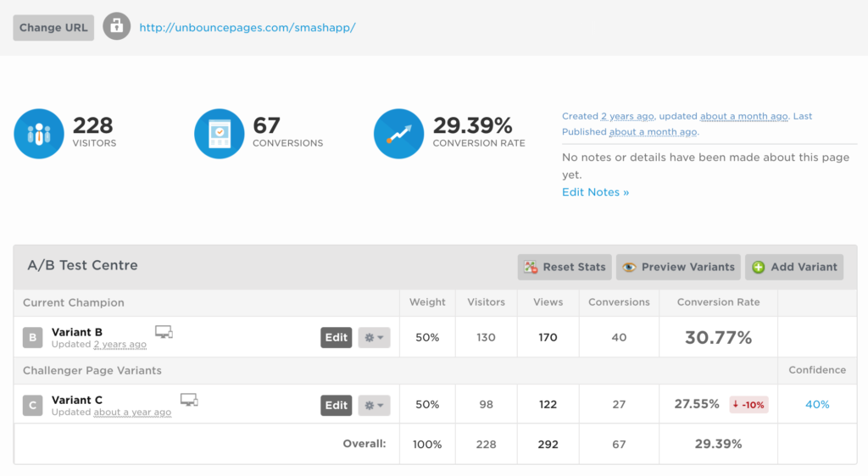Click the conversion rate arrow icon
Screen dimensions: 868x476
[x=398, y=134]
